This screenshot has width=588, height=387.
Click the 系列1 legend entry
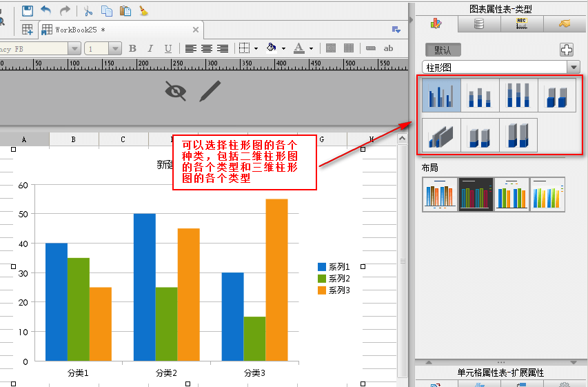pos(334,267)
